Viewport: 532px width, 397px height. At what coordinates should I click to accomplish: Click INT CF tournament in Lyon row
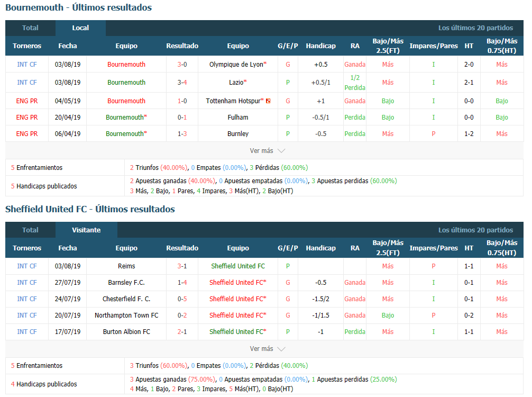tap(27, 65)
